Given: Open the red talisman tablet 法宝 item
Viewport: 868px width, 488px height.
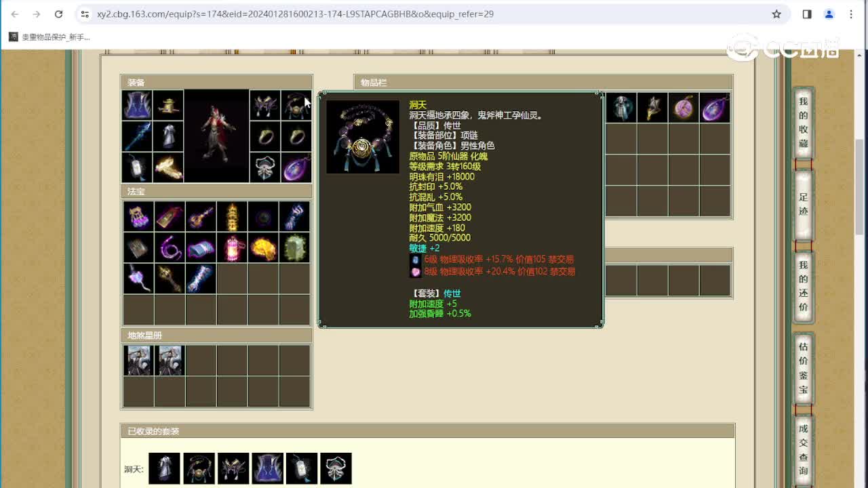Looking at the screenshot, I should tap(170, 216).
